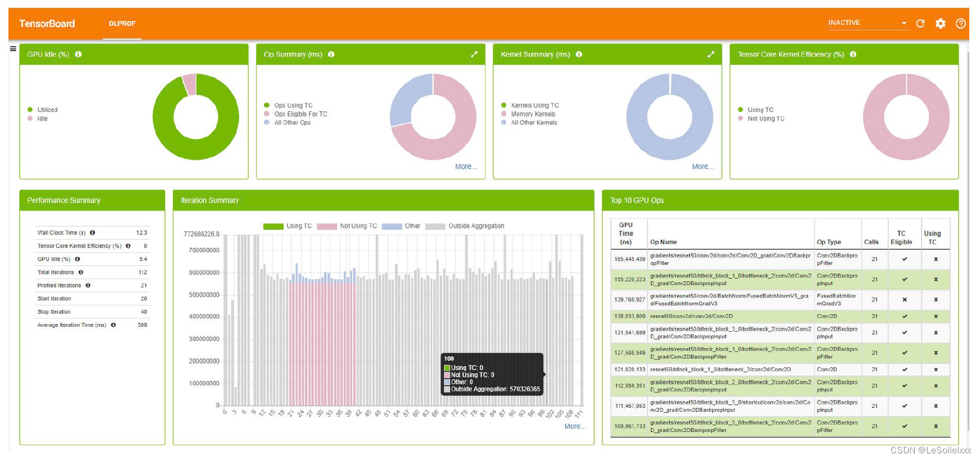Image resolution: width=980 pixels, height=459 pixels.
Task: Click info icon beside Kernel Summary (ms)
Action: tap(579, 55)
